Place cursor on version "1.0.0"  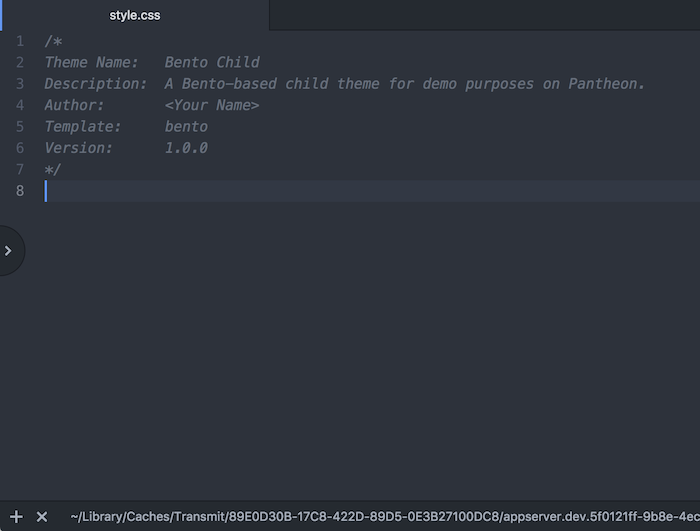[x=186, y=148]
